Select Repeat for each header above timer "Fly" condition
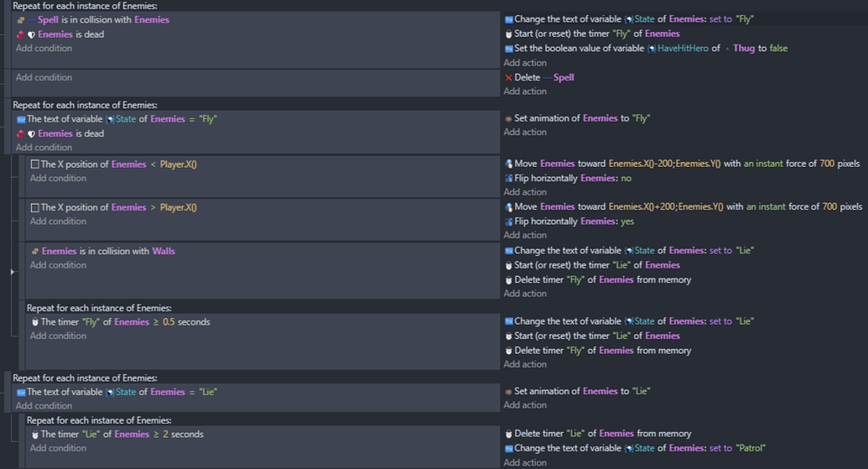Screen dimensions: 868x469 (99, 309)
